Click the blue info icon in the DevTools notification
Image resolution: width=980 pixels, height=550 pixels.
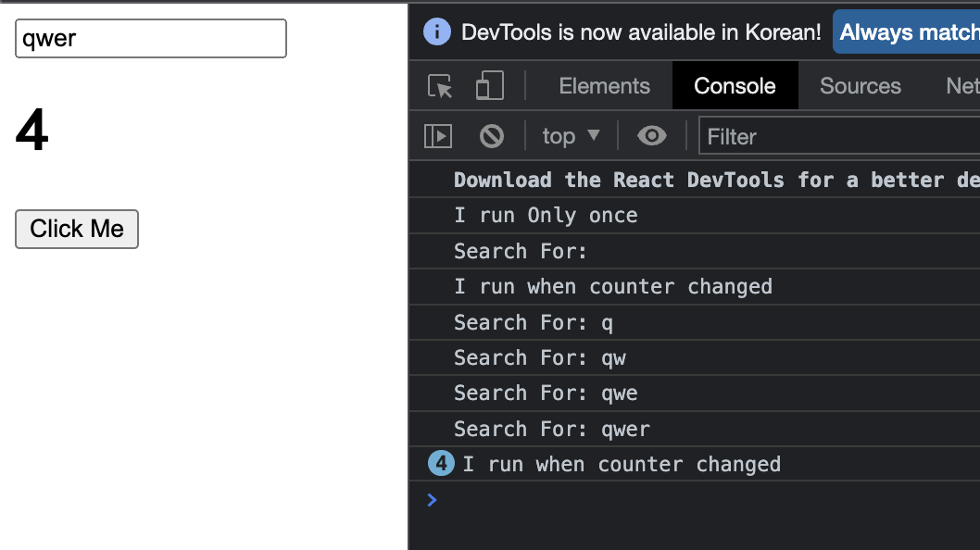pos(437,31)
